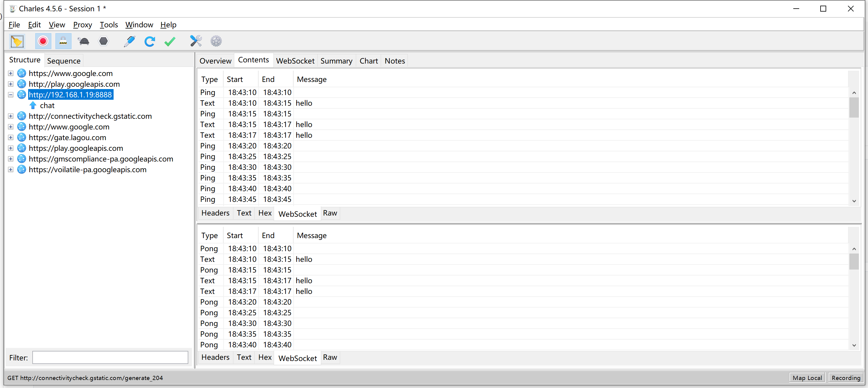Click the Validate green checkmark icon
The height and width of the screenshot is (388, 868).
[170, 41]
